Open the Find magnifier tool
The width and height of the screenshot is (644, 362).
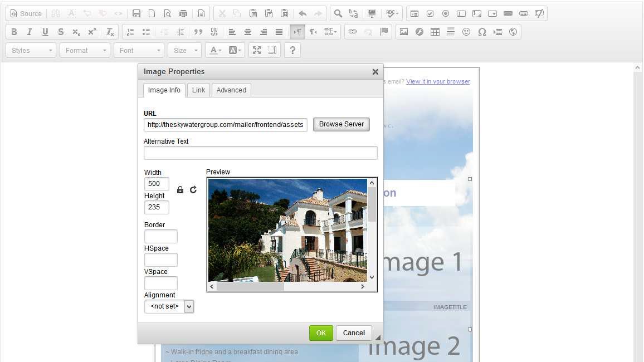point(338,13)
